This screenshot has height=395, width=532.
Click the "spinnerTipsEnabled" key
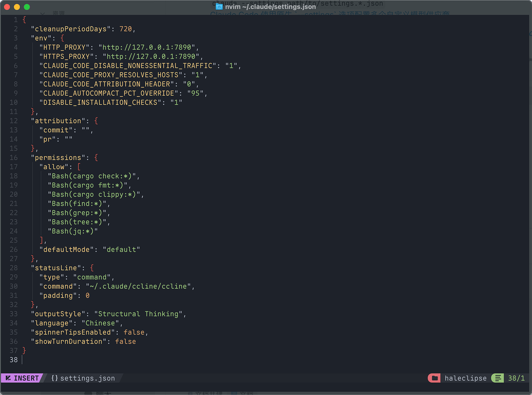point(73,332)
